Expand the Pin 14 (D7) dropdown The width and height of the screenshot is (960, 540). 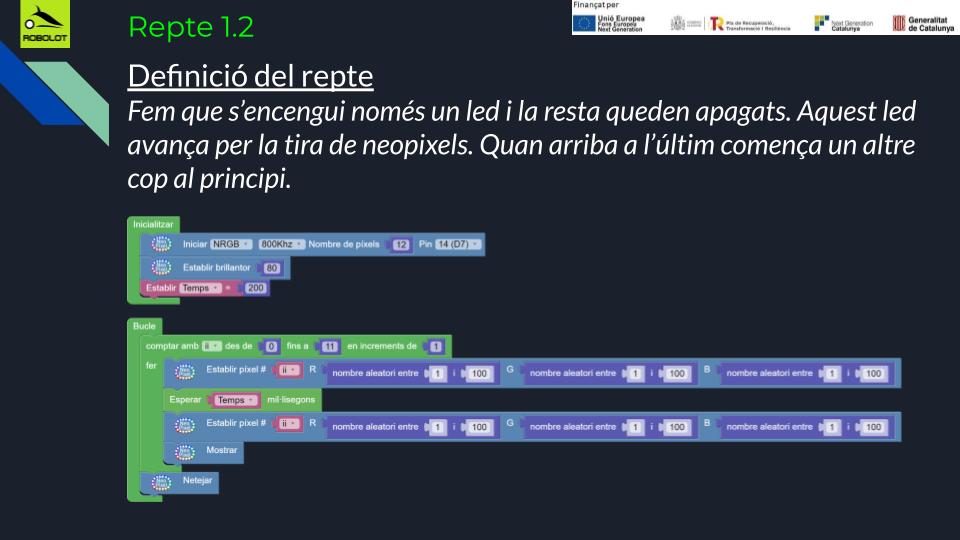(458, 245)
